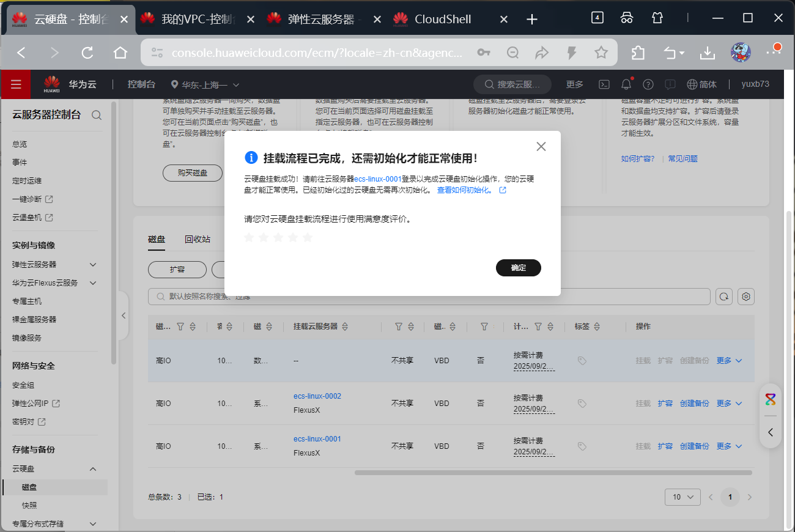Open 总览 in sidebar
795x532 pixels.
(x=20, y=144)
